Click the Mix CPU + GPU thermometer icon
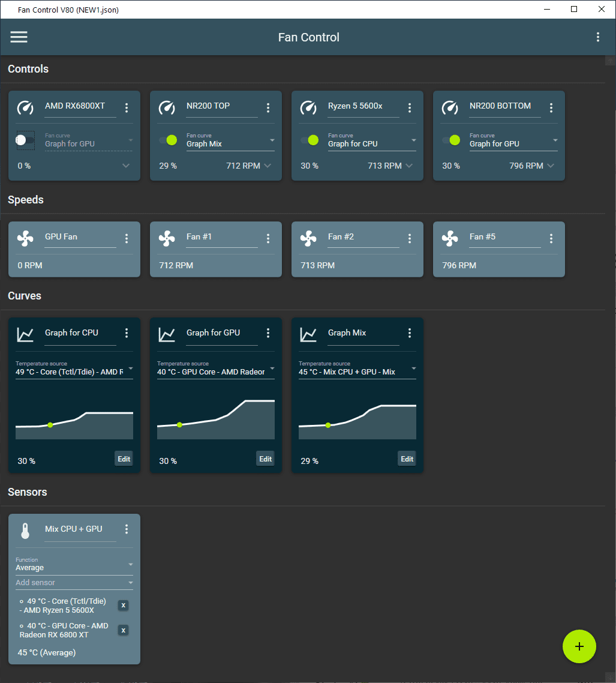This screenshot has height=683, width=616. [25, 531]
